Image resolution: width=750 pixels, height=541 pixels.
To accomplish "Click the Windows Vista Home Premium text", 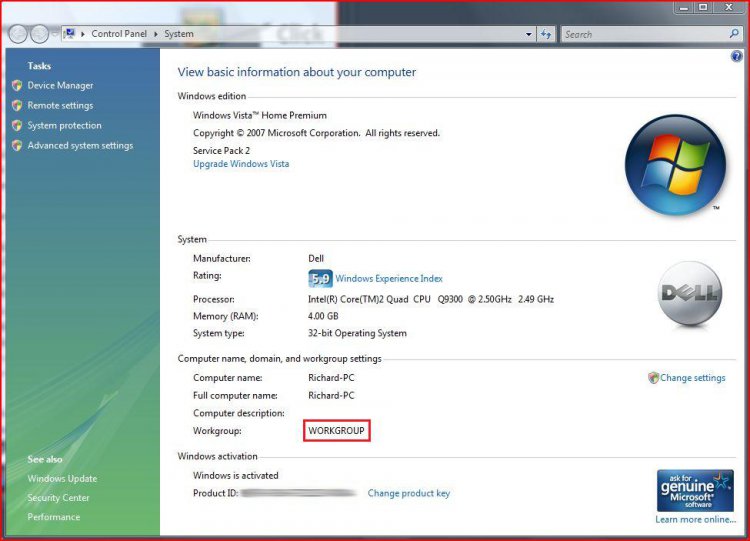I will (x=260, y=115).
